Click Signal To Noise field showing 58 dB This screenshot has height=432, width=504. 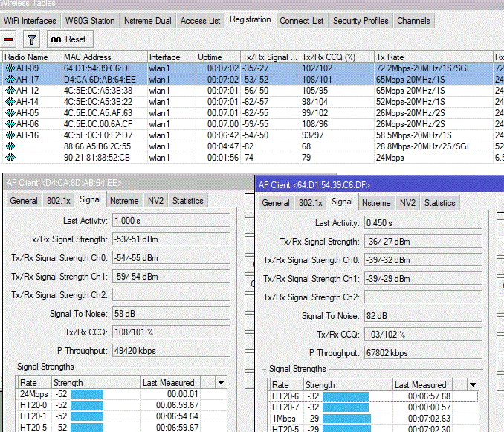point(171,313)
